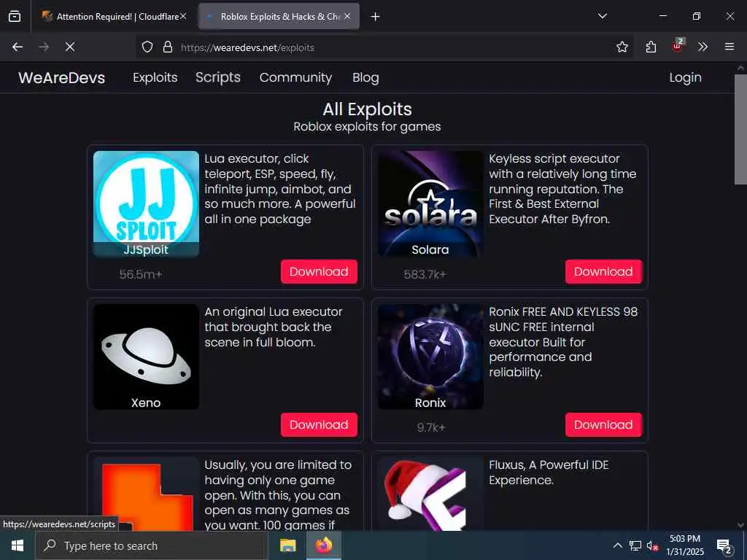The image size is (747, 560).
Task: Click the network status tray icon
Action: coord(635,545)
